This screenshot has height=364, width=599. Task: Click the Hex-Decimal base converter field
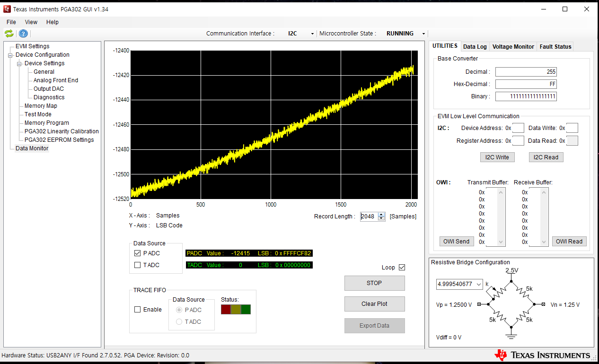[x=526, y=84]
